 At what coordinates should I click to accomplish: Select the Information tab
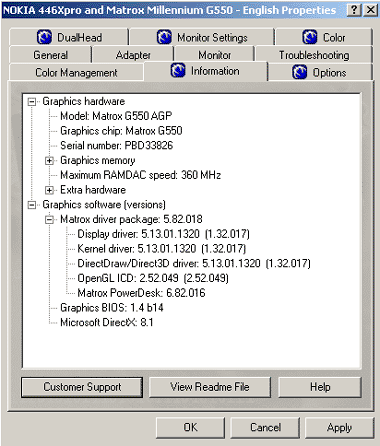click(205, 71)
